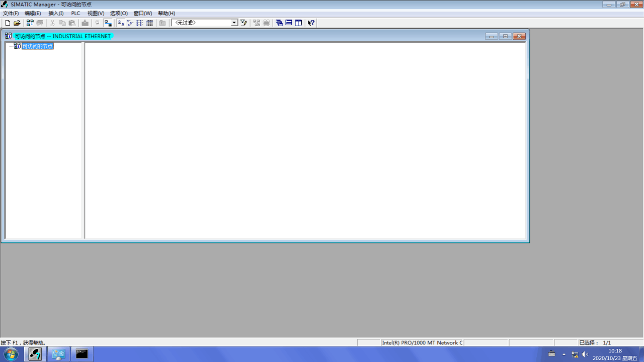The height and width of the screenshot is (362, 644).
Task: Click the Download to PLC icon
Action: (x=85, y=23)
